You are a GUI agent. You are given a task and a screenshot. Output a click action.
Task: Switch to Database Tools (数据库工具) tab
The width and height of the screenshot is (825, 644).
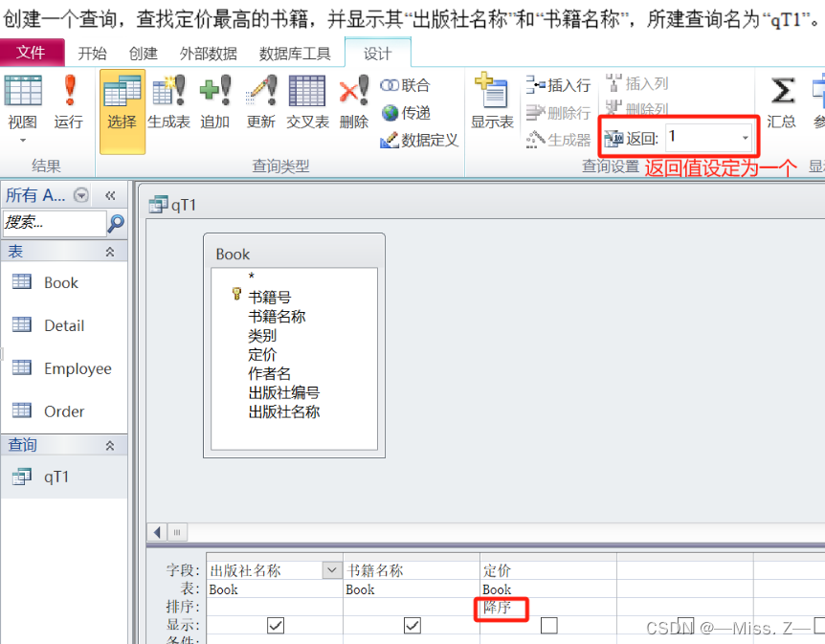tap(295, 54)
